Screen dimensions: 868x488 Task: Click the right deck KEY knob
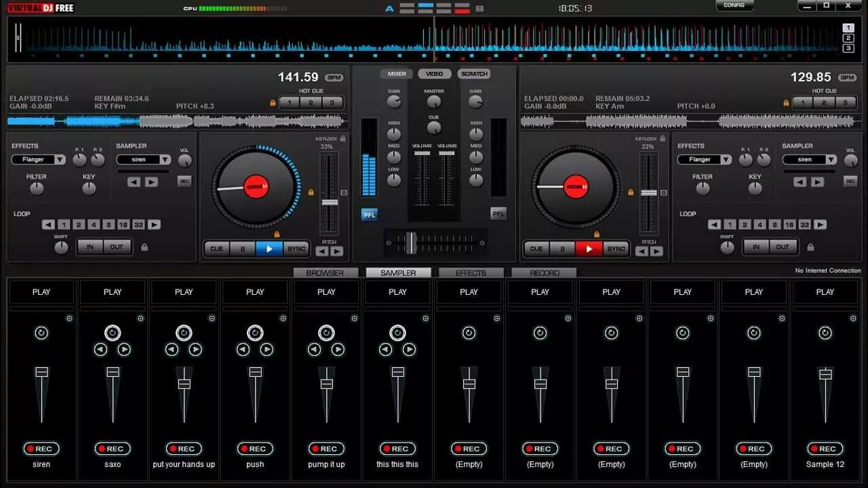(x=755, y=188)
